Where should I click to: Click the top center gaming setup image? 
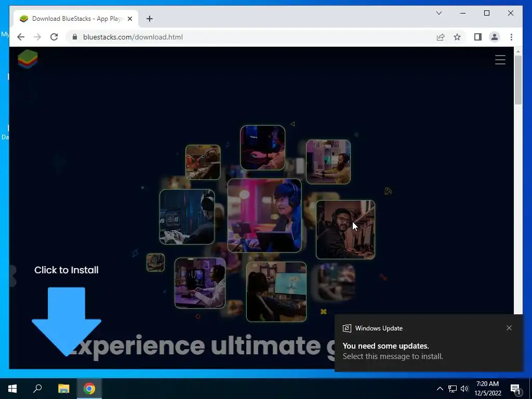coord(262,148)
